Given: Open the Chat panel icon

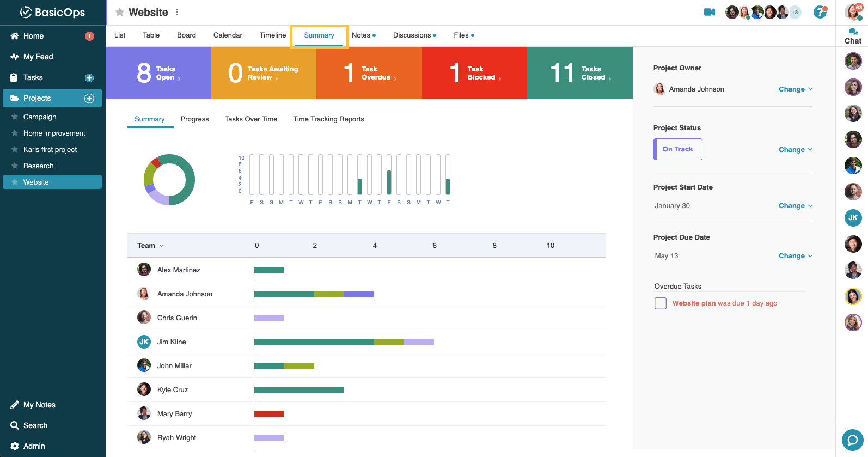Looking at the screenshot, I should point(853,36).
